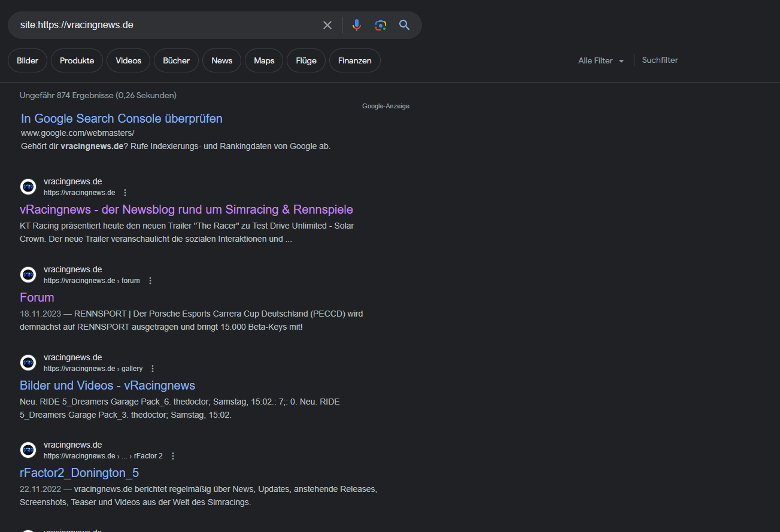Open 'Bilder und Videos - vRacingnews' result
This screenshot has width=780, height=532.
tap(108, 385)
